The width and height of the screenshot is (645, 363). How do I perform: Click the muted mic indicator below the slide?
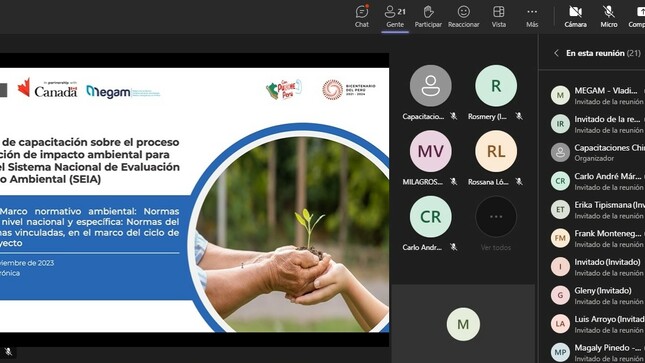pyautogui.click(x=8, y=352)
